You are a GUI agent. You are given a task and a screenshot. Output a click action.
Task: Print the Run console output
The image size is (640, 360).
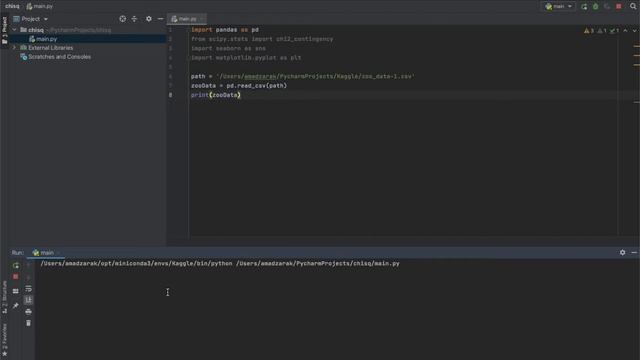pos(28,311)
